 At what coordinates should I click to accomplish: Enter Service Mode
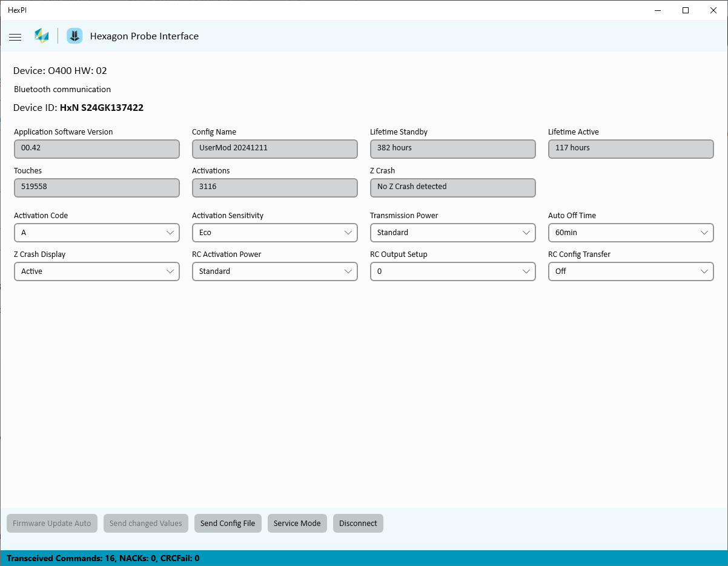tap(297, 524)
